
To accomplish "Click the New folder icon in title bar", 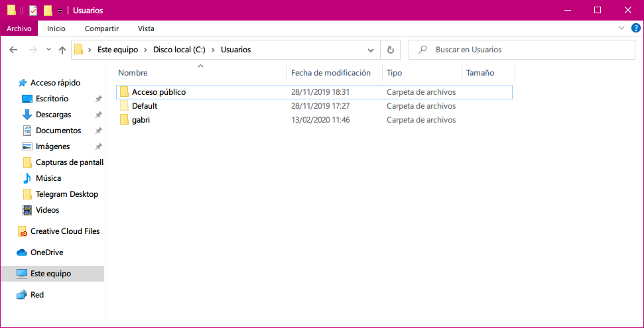I will pos(48,10).
